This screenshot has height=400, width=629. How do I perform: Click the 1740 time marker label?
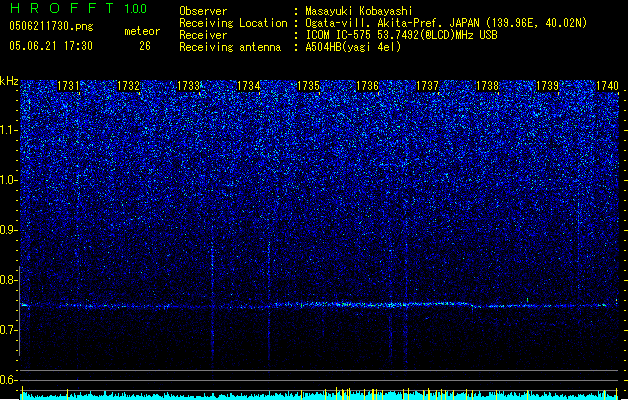click(607, 86)
